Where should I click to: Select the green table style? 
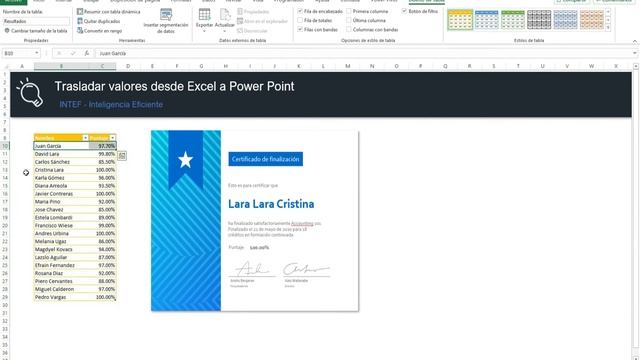point(513,20)
